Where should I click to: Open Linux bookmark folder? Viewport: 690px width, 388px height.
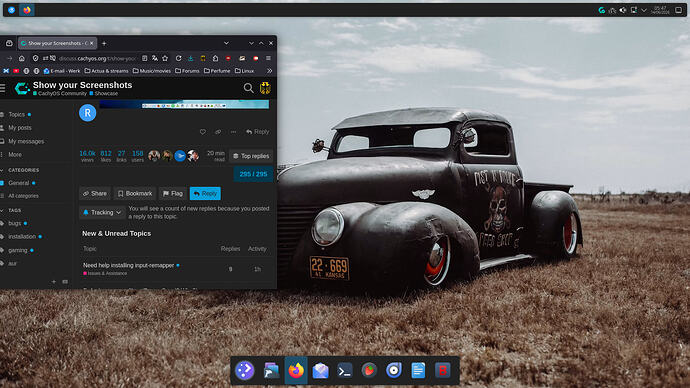coord(244,70)
